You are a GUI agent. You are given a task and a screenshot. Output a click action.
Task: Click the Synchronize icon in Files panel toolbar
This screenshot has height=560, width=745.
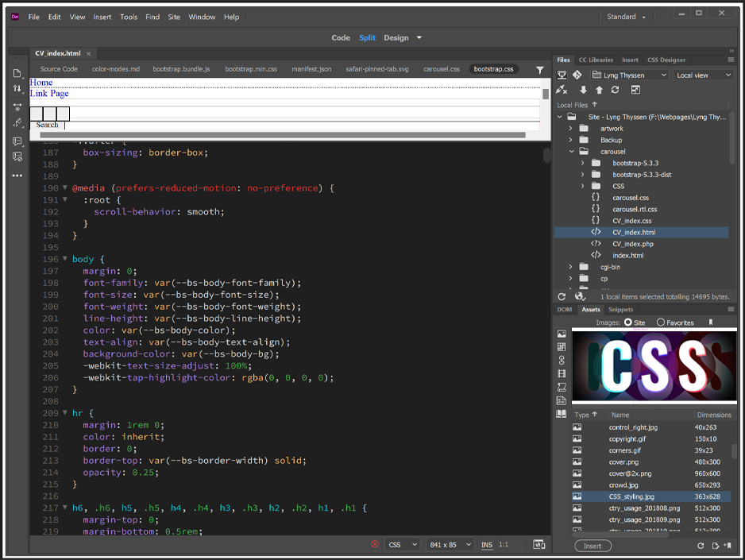[x=615, y=90]
